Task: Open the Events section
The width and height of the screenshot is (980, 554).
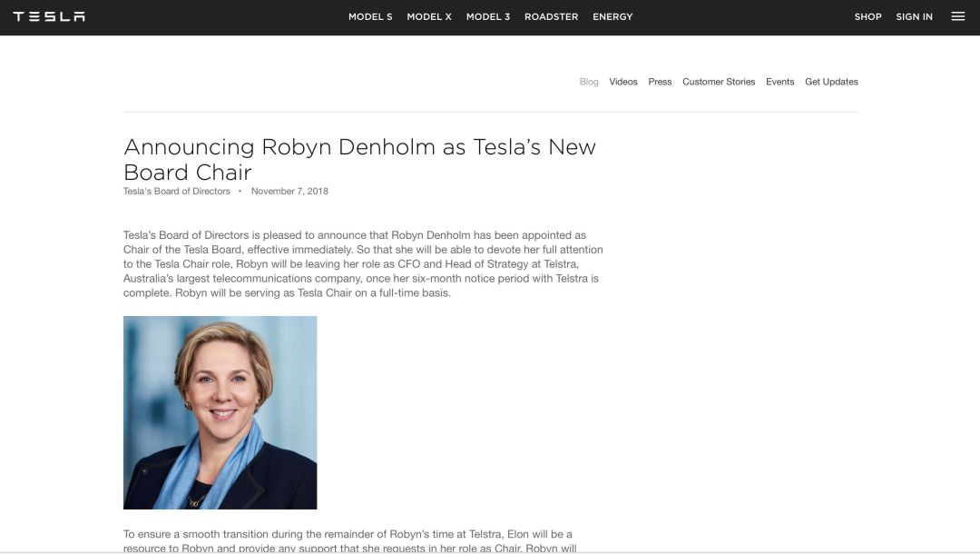Action: tap(779, 82)
